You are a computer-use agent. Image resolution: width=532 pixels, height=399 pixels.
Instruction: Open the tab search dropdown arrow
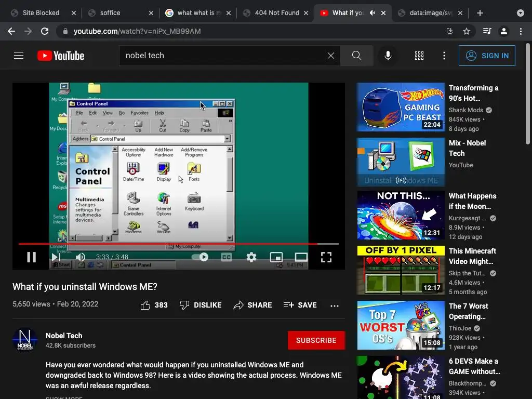click(521, 13)
